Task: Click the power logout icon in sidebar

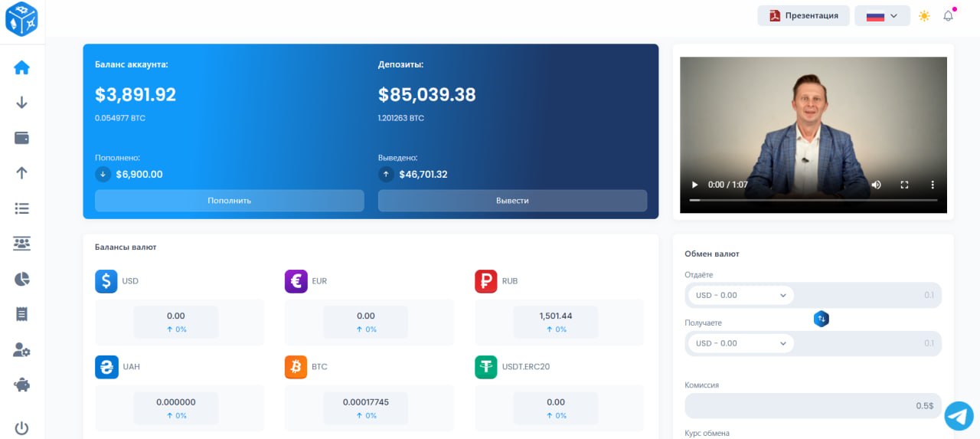Action: (x=21, y=428)
